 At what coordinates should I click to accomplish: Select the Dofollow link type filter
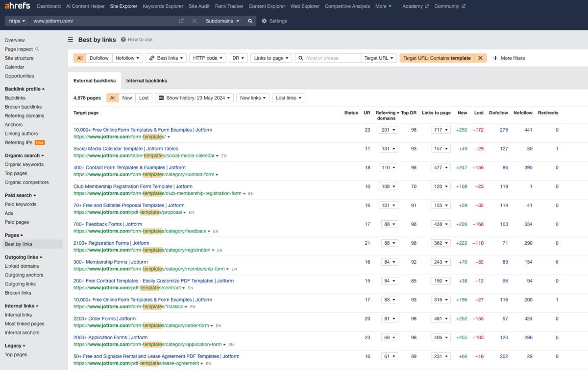point(99,58)
